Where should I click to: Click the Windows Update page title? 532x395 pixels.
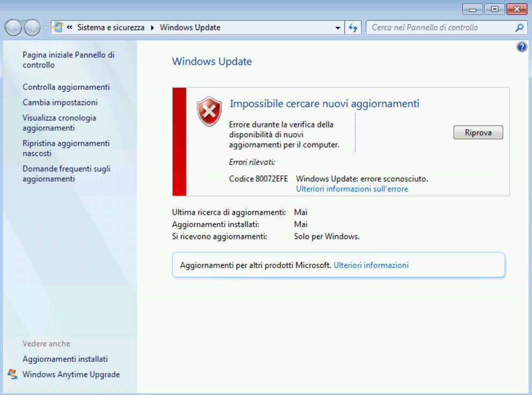pos(212,62)
